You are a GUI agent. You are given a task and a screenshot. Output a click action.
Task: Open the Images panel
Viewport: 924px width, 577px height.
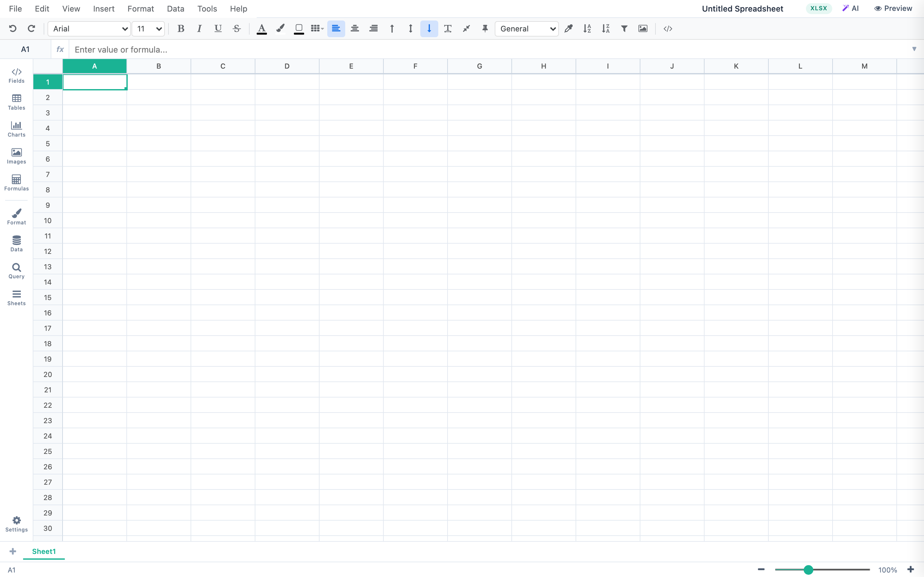point(16,156)
